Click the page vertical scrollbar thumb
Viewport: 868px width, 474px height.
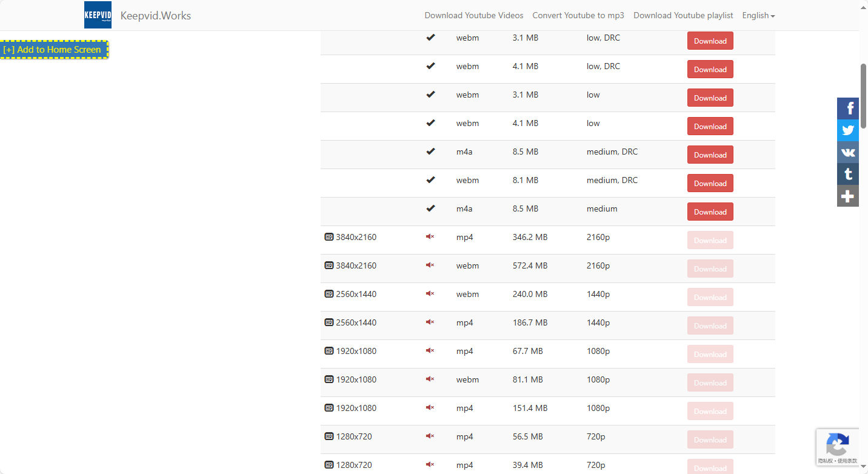[863, 94]
